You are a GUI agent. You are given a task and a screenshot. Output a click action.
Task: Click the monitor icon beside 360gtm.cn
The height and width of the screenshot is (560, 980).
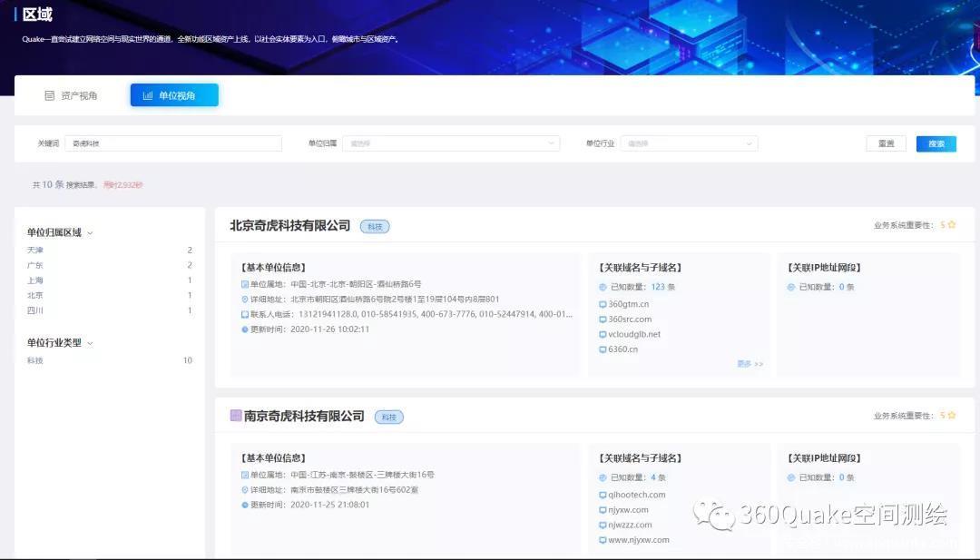603,304
